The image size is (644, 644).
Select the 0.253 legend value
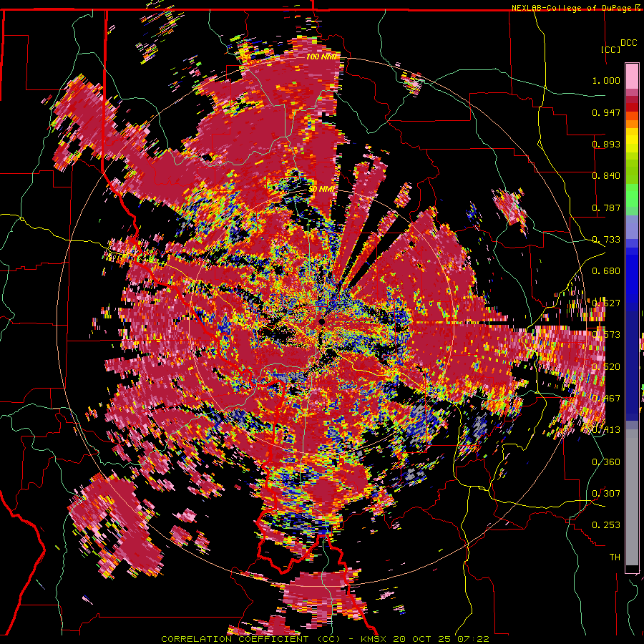point(606,525)
